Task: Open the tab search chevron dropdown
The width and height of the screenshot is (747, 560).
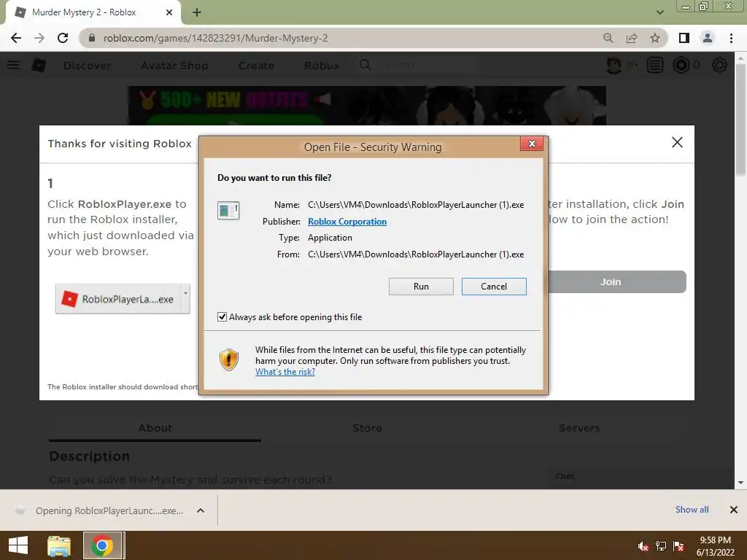Action: (x=659, y=12)
